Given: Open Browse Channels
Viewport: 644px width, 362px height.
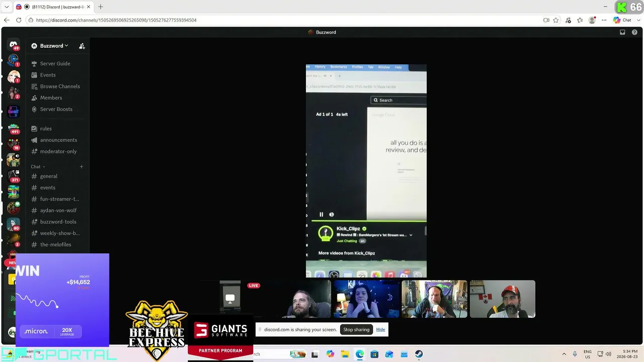Looking at the screenshot, I should pos(60,86).
